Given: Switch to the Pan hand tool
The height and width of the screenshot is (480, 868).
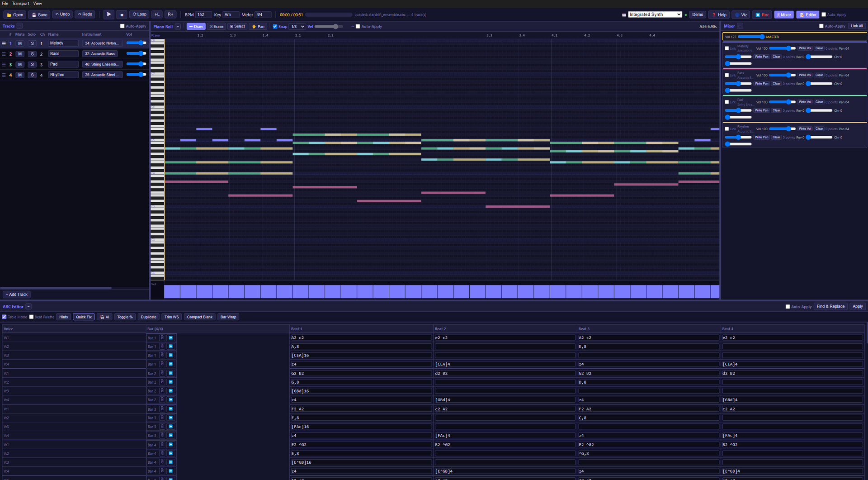Looking at the screenshot, I should pyautogui.click(x=258, y=27).
